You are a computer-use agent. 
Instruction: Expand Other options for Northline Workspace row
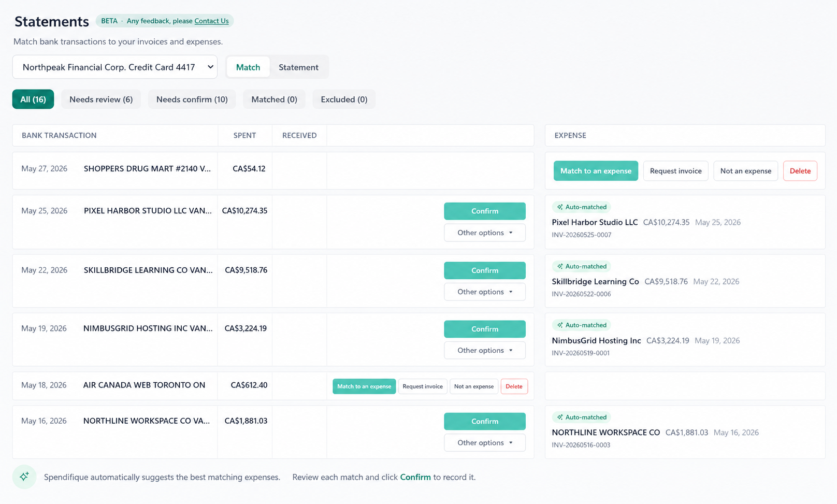point(485,442)
